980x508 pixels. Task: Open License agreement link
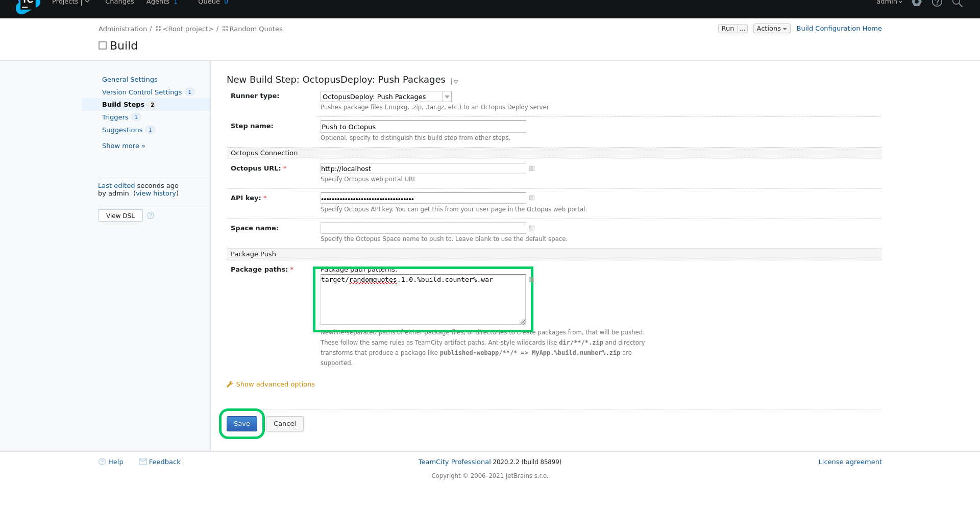(x=850, y=462)
